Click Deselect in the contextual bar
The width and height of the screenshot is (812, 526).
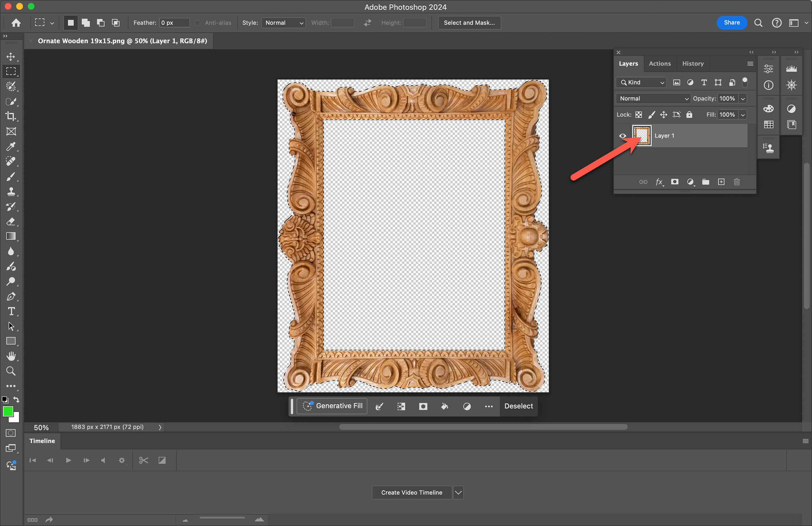(518, 406)
